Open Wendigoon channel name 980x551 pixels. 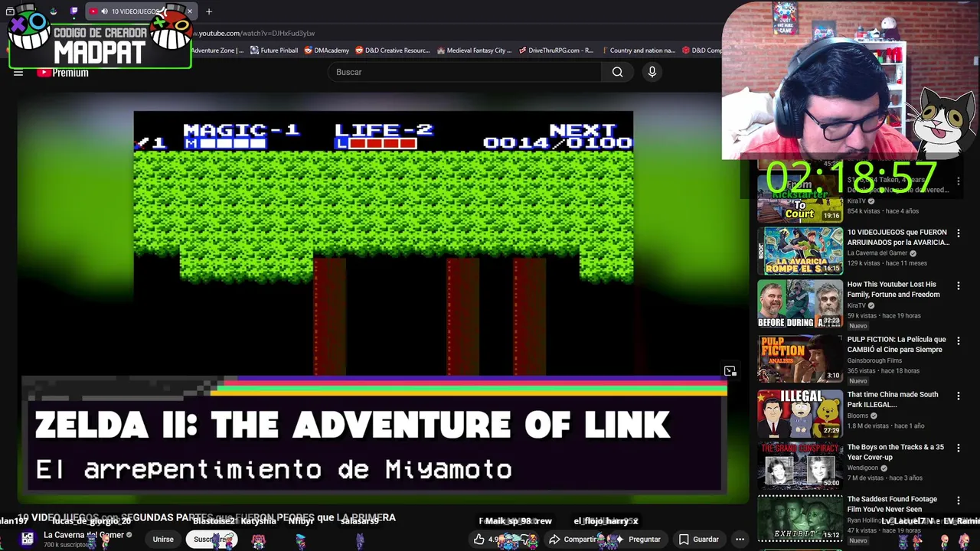[862, 468]
